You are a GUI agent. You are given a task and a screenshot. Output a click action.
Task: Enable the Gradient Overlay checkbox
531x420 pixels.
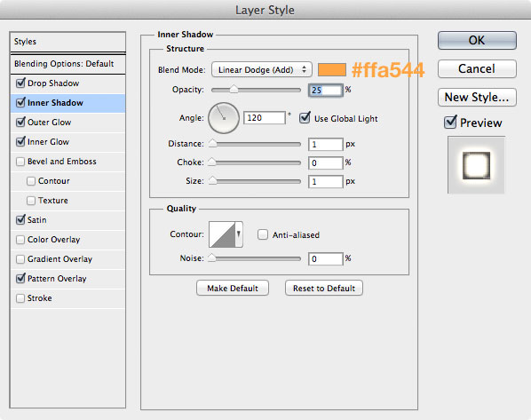pyautogui.click(x=20, y=259)
